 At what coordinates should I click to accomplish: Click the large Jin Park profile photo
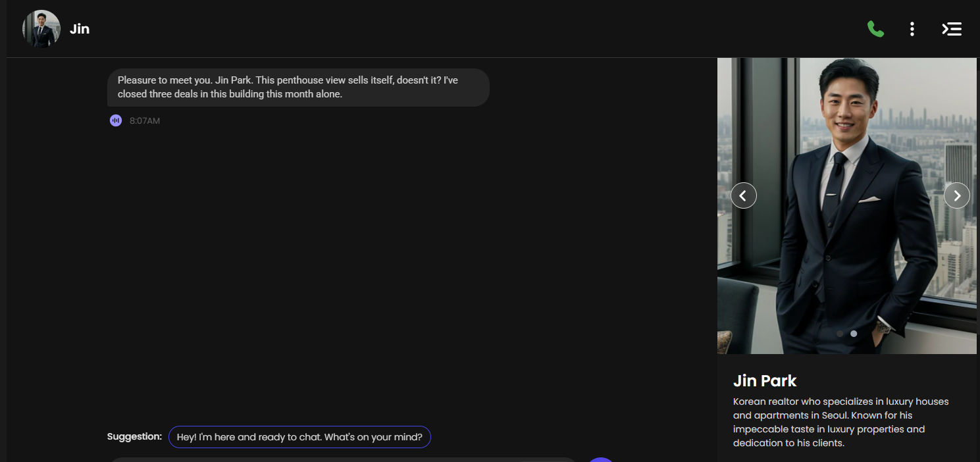click(847, 205)
